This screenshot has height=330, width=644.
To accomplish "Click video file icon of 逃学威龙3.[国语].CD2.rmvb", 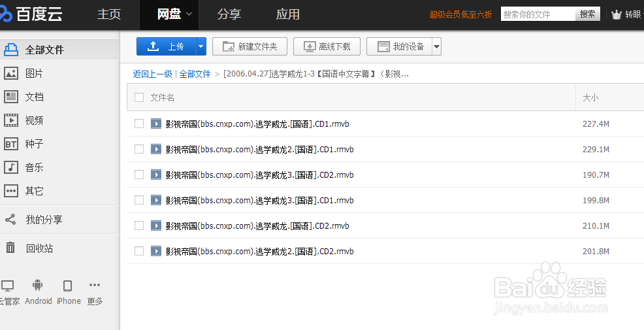I will click(156, 174).
